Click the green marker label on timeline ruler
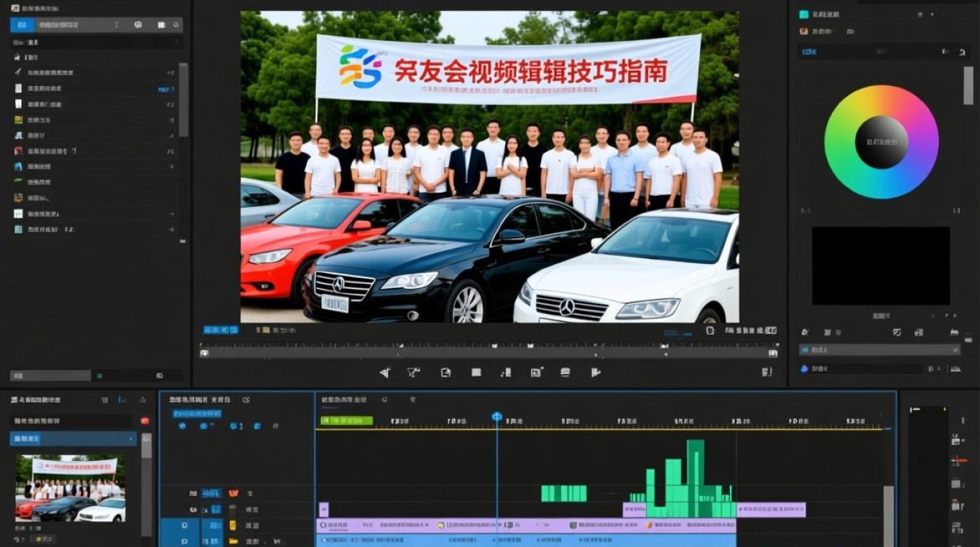 point(346,421)
